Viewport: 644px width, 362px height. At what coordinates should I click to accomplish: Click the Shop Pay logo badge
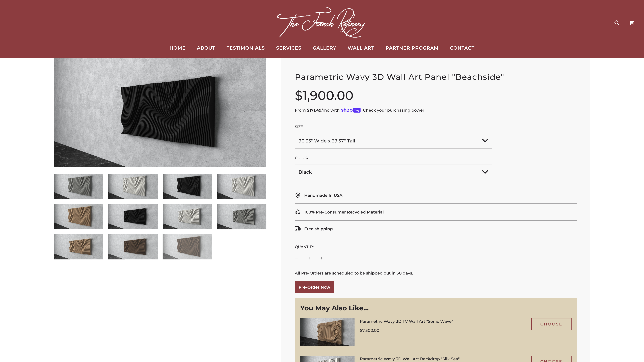point(351,110)
